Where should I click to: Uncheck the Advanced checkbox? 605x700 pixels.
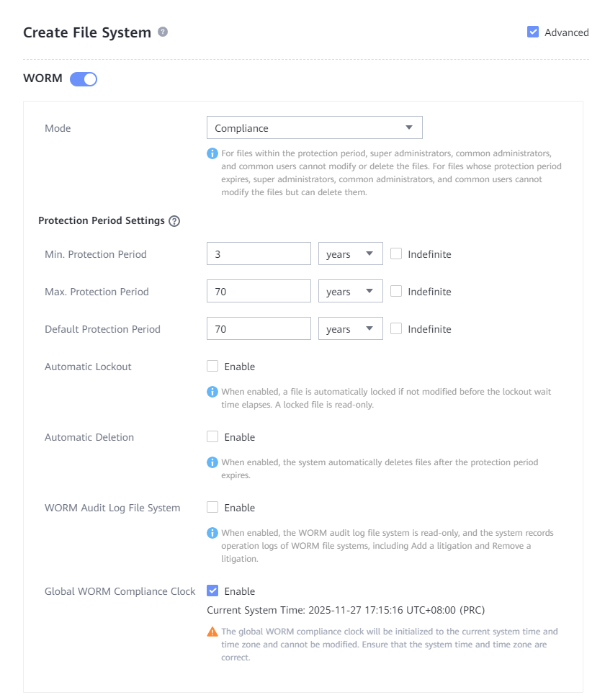tap(533, 32)
